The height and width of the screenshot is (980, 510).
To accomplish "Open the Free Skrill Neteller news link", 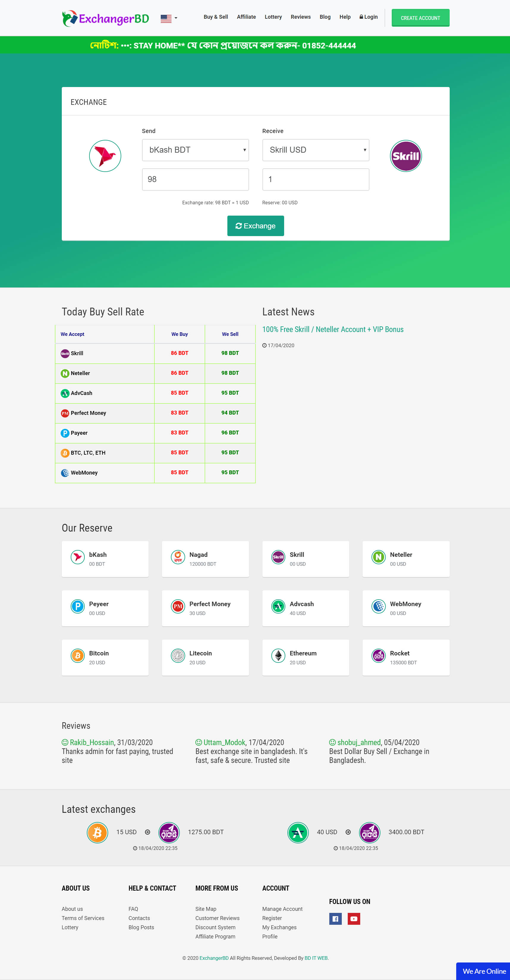I will (333, 329).
